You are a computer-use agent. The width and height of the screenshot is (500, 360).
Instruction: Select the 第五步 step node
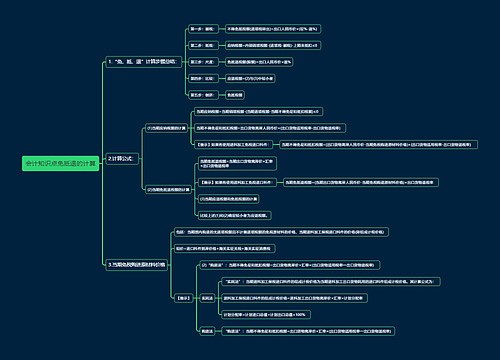pos(203,95)
